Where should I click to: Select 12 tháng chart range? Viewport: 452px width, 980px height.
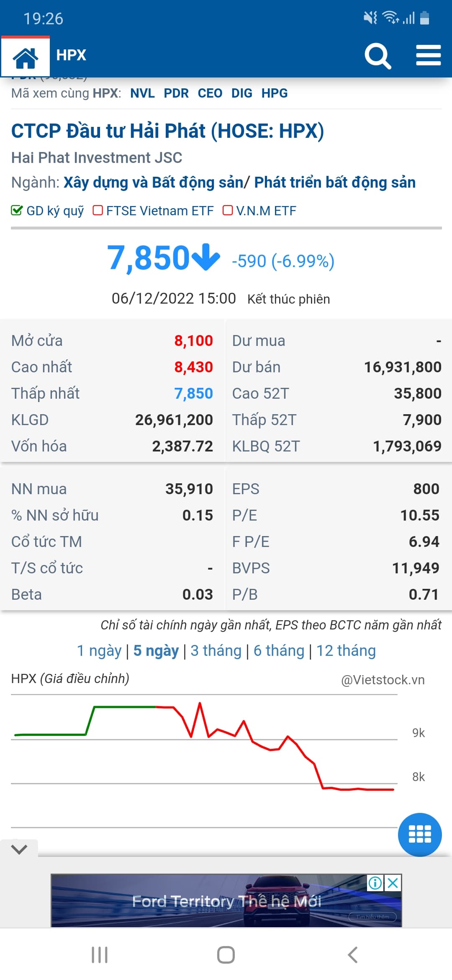tap(346, 651)
